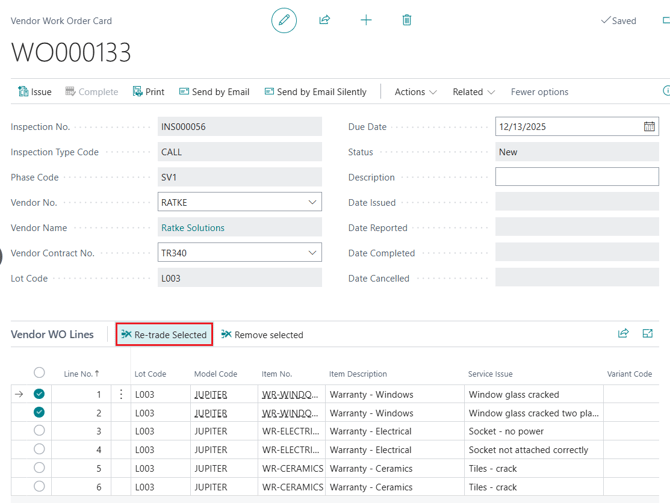
Task: Click Inspection Type Code CALL field
Action: click(x=239, y=152)
